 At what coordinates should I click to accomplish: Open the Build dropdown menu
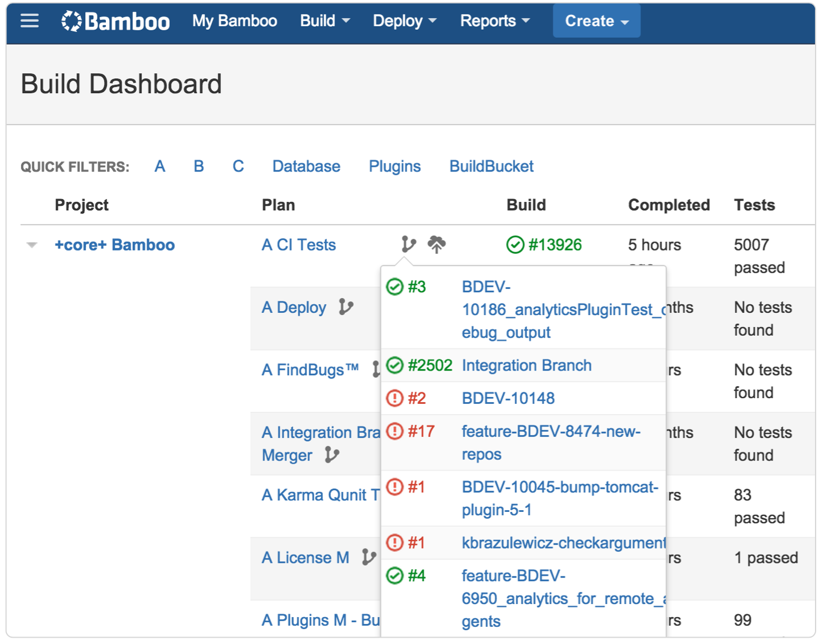pos(325,21)
